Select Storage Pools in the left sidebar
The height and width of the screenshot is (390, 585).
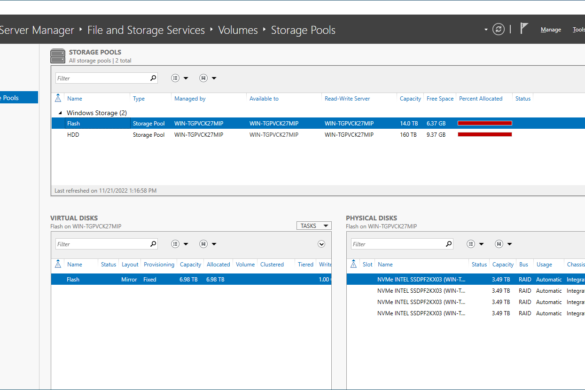click(18, 97)
